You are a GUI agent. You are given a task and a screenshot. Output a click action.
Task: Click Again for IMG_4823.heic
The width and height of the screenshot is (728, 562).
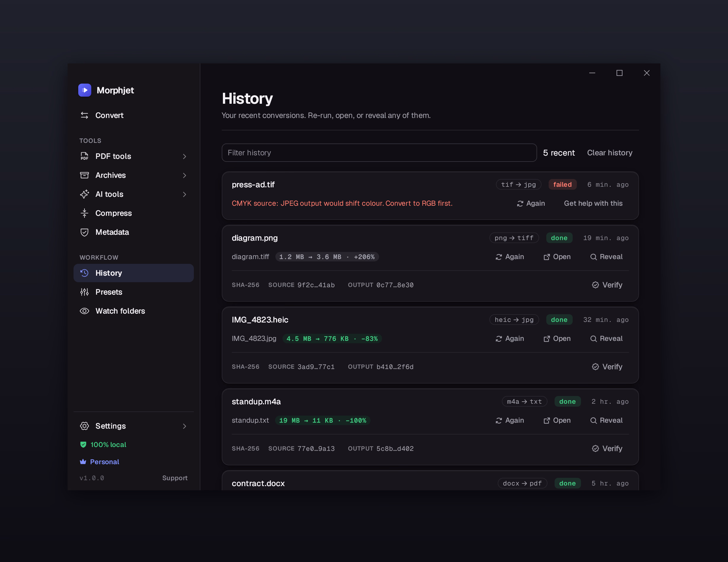510,339
